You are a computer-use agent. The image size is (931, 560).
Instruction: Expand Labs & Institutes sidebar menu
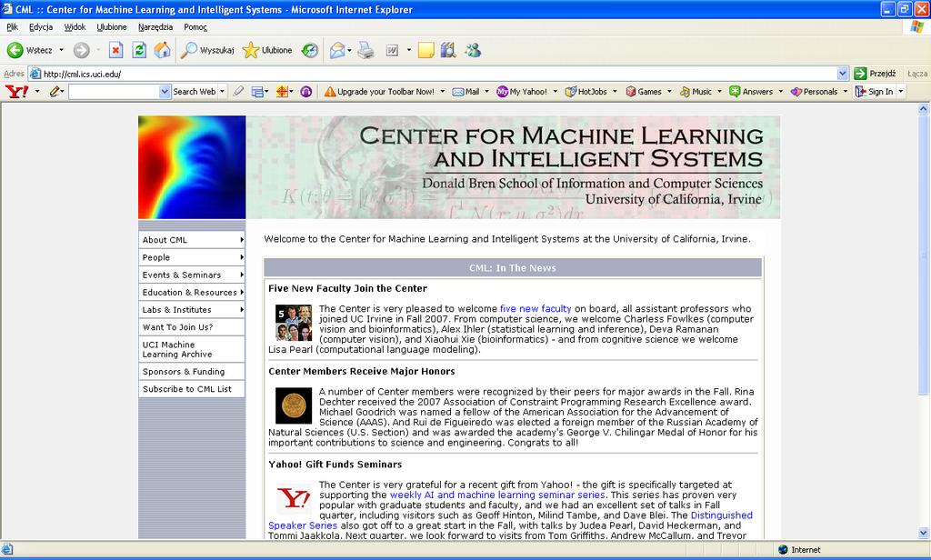(x=191, y=309)
